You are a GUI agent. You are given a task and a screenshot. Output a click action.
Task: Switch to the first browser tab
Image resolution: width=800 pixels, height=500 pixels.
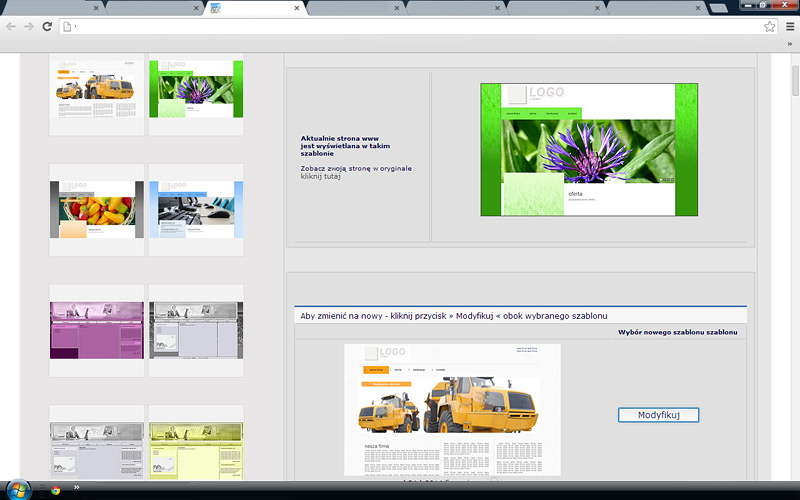pos(50,8)
